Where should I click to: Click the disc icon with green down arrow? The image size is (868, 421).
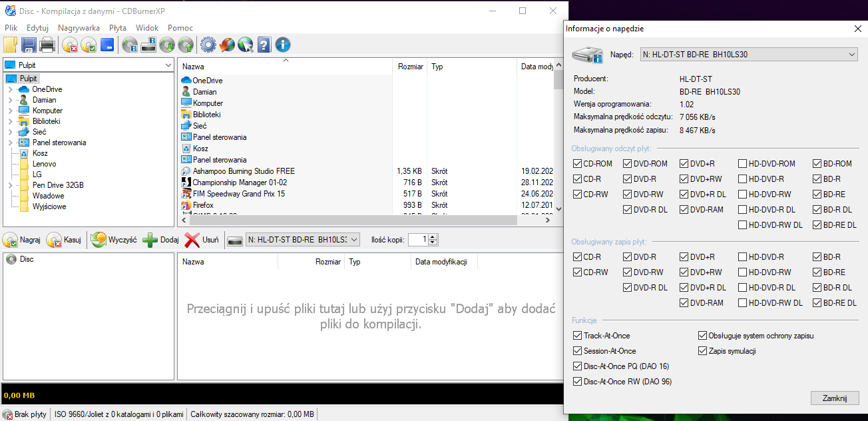tap(167, 45)
